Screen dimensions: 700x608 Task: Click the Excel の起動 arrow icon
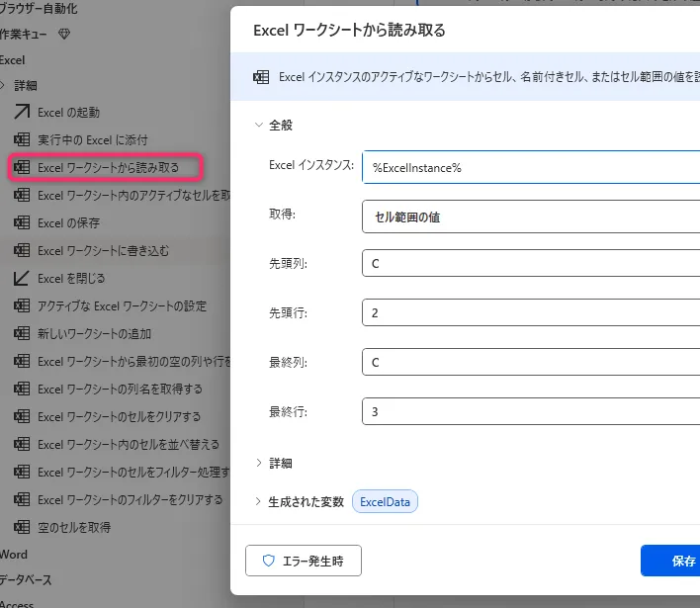point(20,113)
